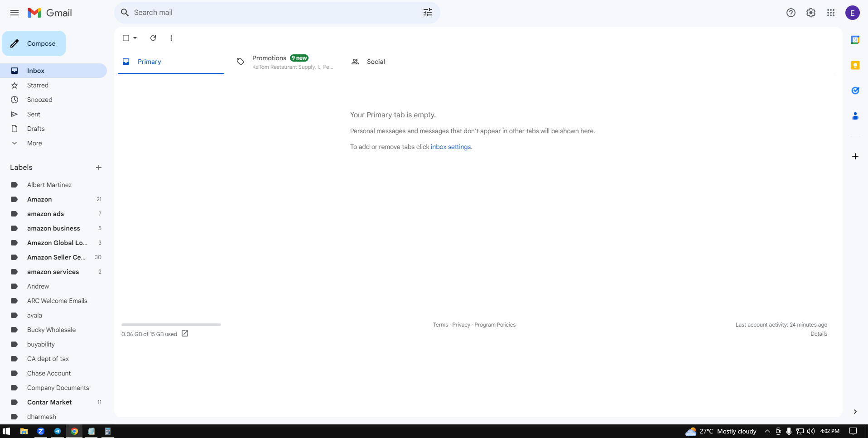Click the storage usage progress bar
The image size is (868, 438).
point(171,325)
